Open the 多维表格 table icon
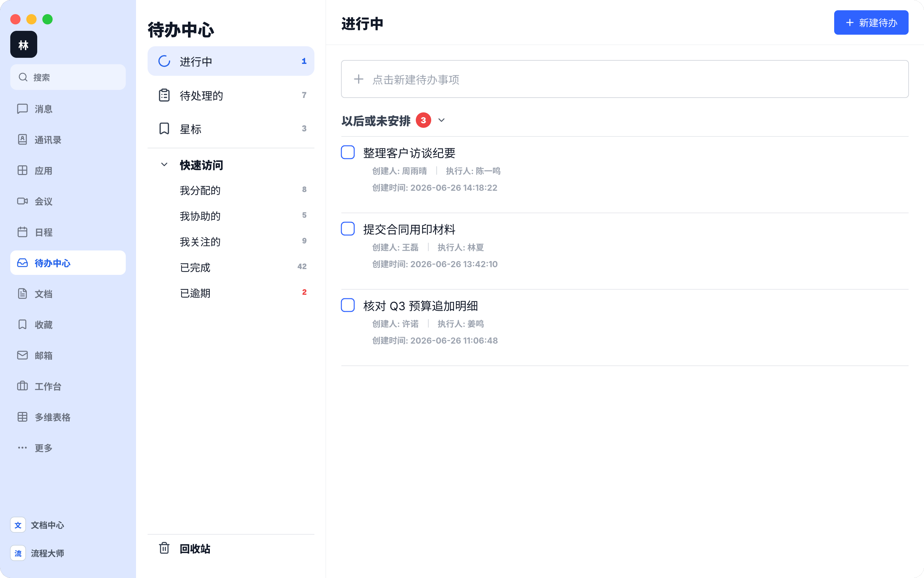924x578 pixels. click(x=22, y=417)
